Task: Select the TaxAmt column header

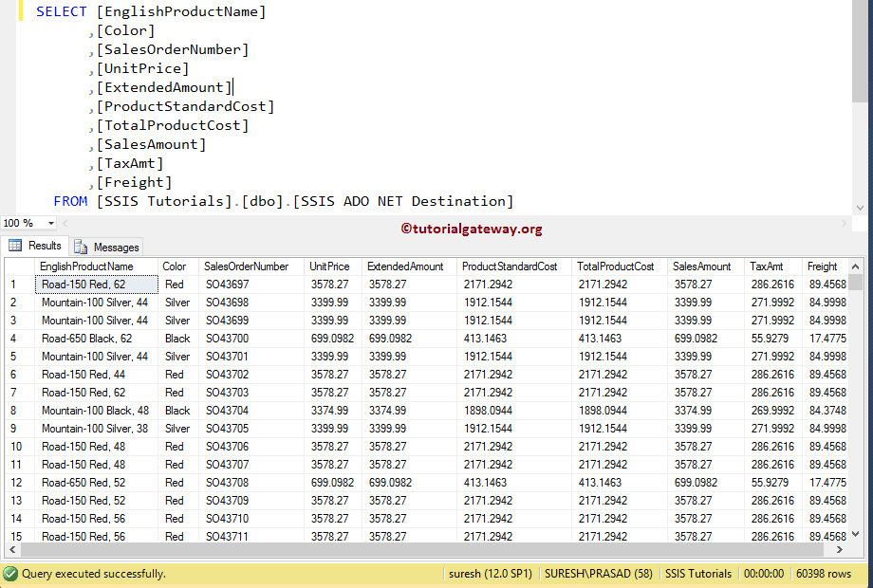Action: [772, 266]
